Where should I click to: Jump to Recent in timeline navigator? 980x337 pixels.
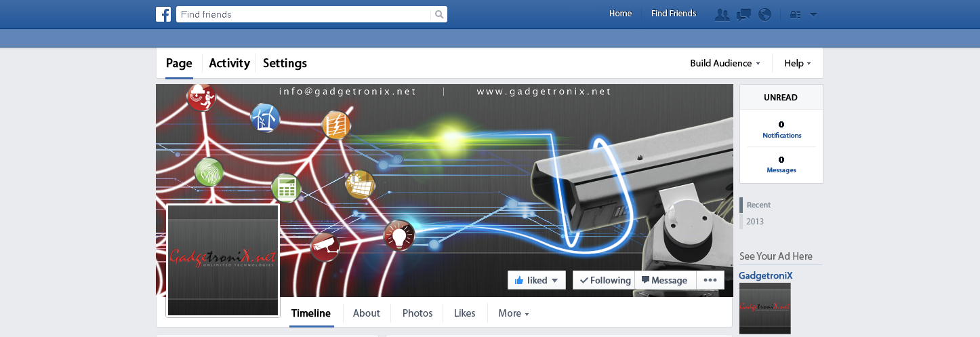pos(758,205)
